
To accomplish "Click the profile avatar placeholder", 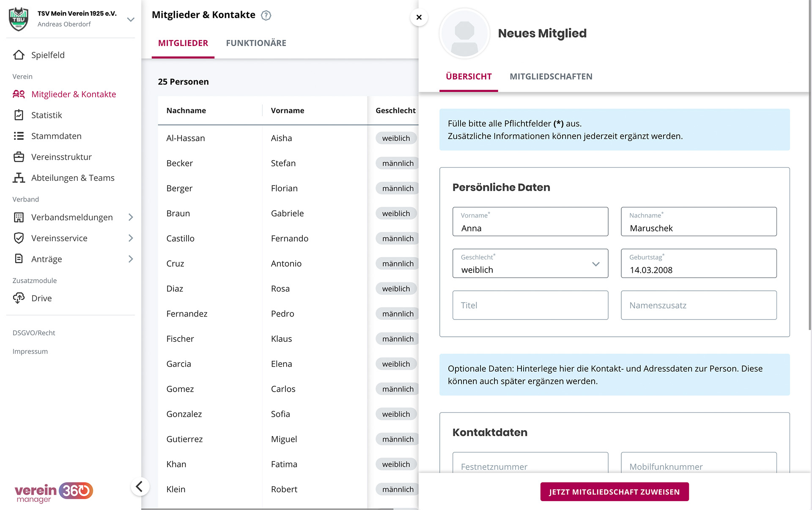I will tap(464, 33).
